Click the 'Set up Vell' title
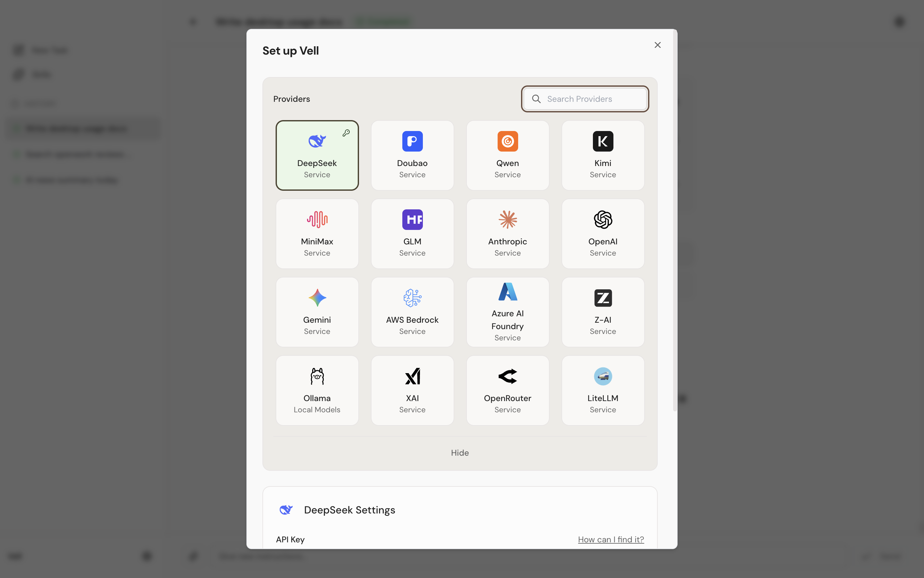Viewport: 924px width, 578px height. [x=291, y=51]
